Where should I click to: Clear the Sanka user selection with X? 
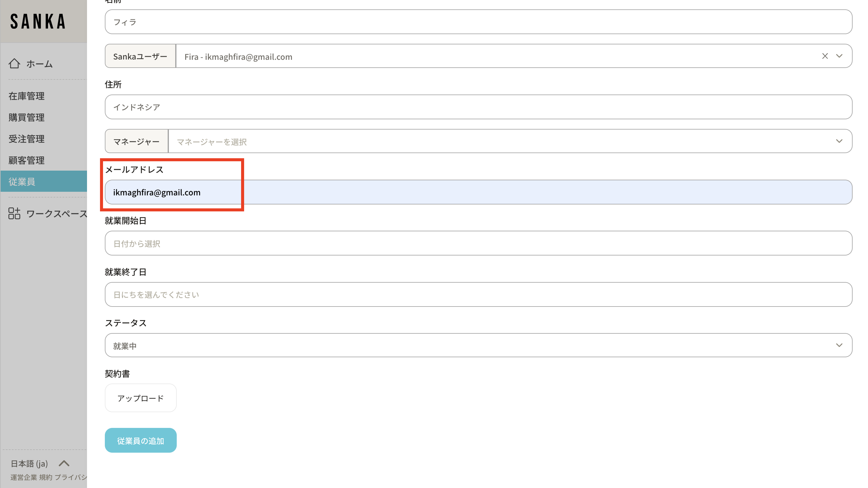825,56
